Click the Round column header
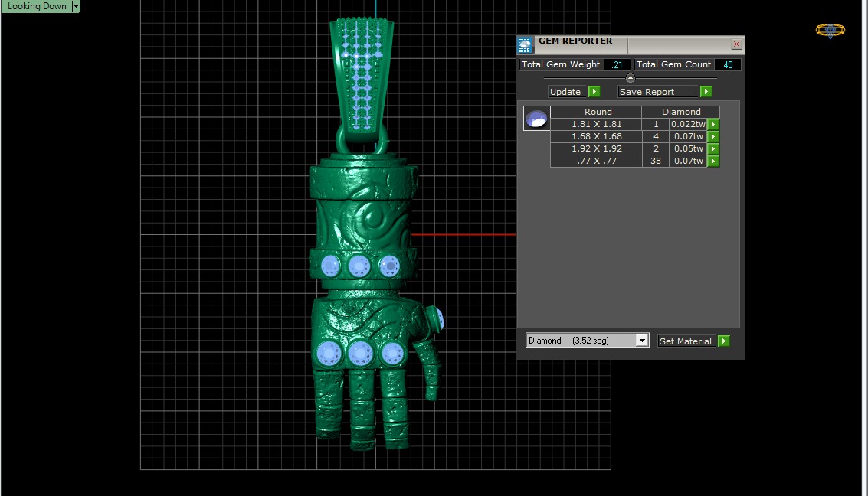This screenshot has width=868, height=496. point(597,112)
